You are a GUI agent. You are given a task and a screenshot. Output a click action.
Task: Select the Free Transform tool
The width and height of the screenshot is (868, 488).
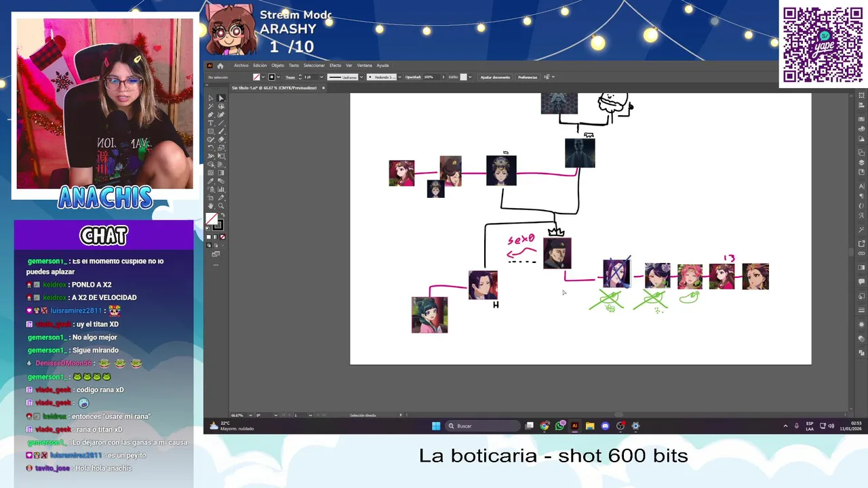221,156
